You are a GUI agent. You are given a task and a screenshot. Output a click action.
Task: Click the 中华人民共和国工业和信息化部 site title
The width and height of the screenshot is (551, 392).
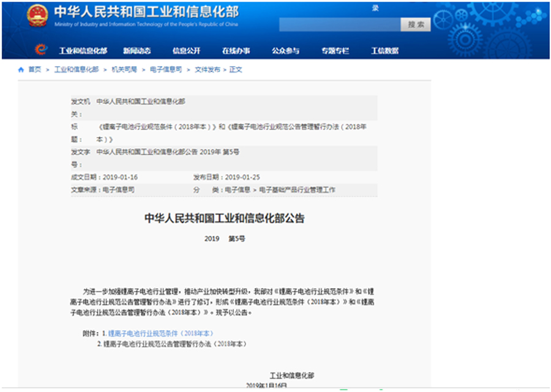[146, 12]
